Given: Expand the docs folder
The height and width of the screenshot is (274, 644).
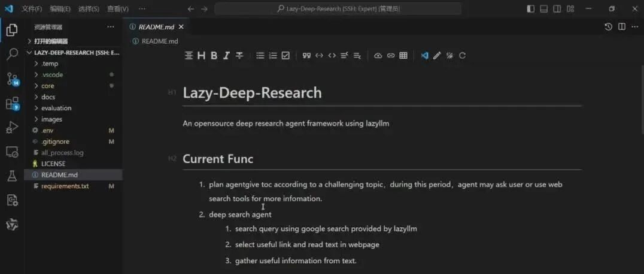Looking at the screenshot, I should pos(73,97).
